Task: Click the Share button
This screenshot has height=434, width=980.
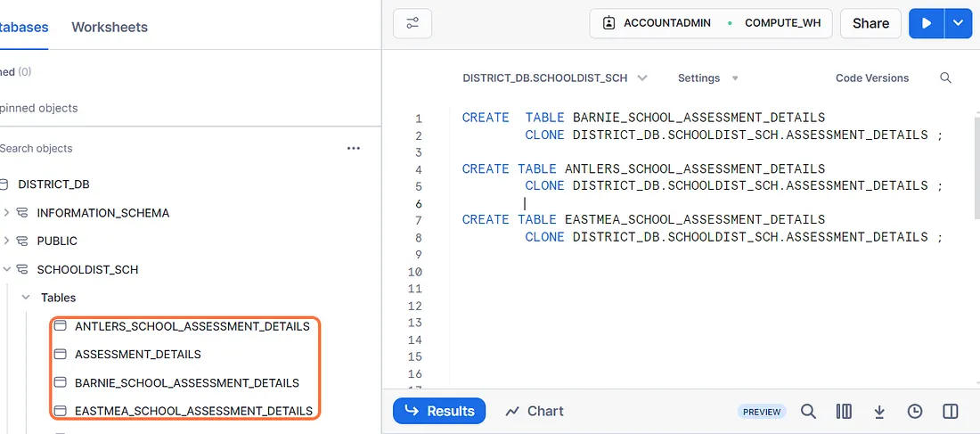Action: pos(870,23)
